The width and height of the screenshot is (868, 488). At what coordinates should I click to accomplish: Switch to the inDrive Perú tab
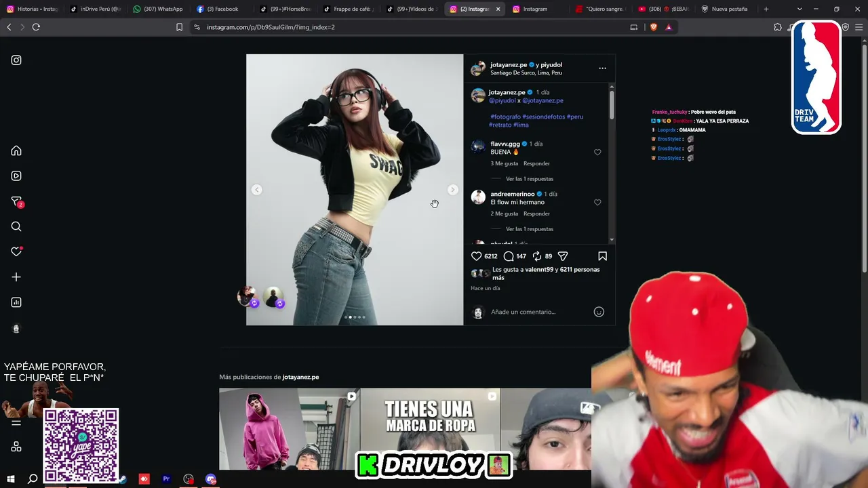[95, 9]
